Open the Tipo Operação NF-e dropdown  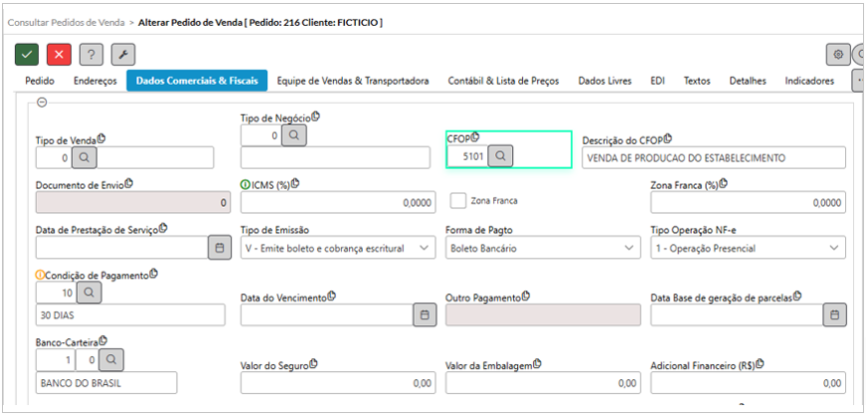pyautogui.click(x=748, y=248)
